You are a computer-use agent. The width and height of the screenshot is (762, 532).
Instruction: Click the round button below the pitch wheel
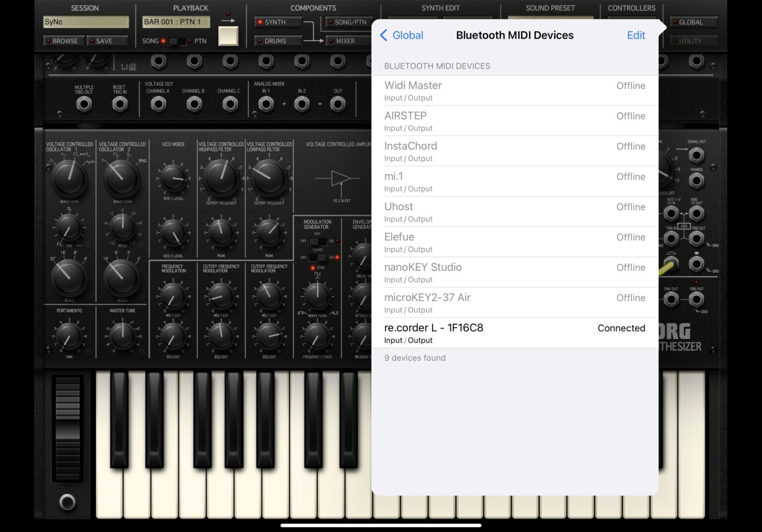[67, 502]
